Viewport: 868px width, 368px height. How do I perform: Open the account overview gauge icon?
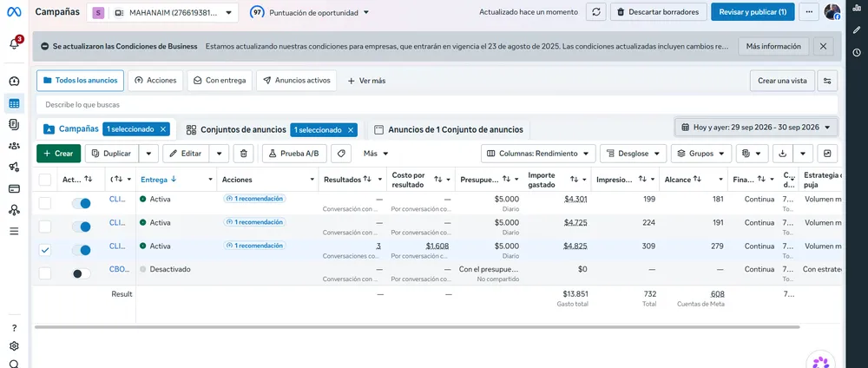pos(15,82)
